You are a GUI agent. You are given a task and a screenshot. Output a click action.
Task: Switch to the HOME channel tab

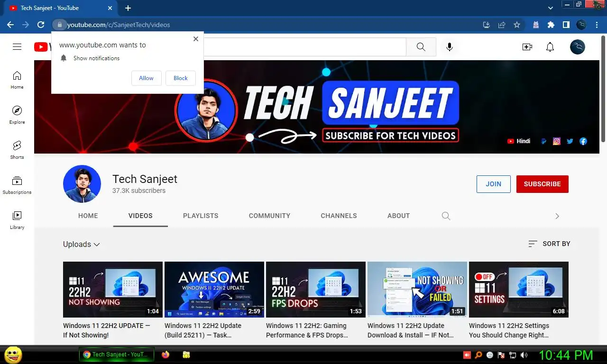(88, 216)
